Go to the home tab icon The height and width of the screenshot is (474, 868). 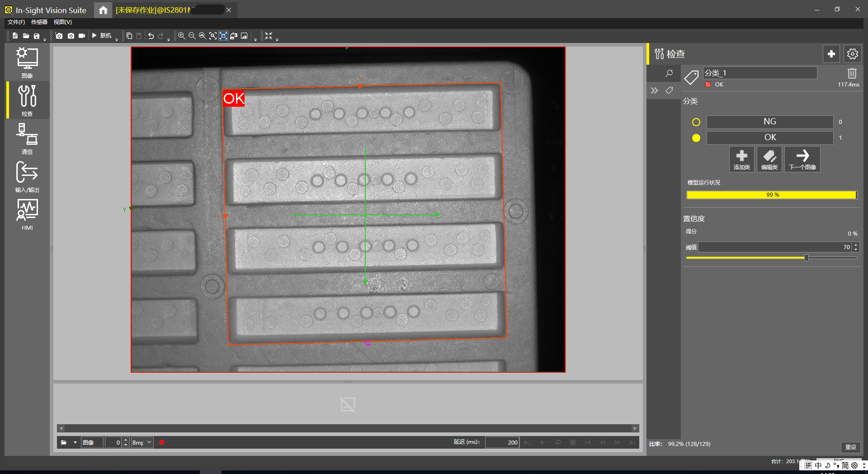pos(103,10)
